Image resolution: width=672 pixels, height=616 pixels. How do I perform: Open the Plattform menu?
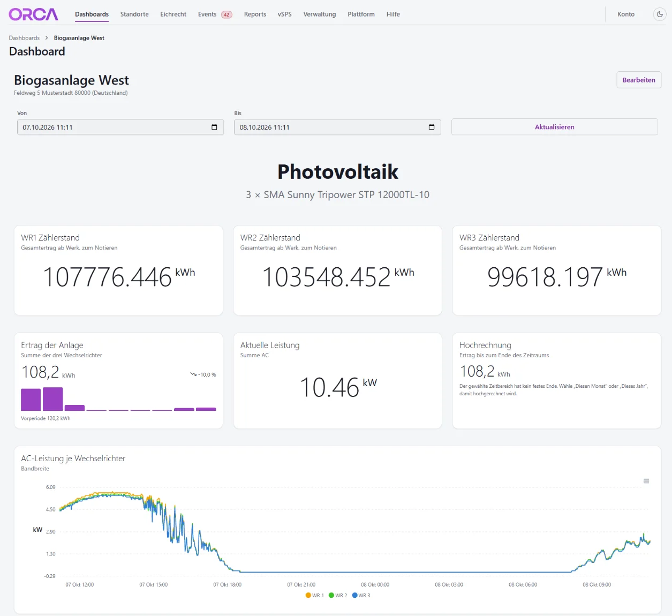pos(361,14)
